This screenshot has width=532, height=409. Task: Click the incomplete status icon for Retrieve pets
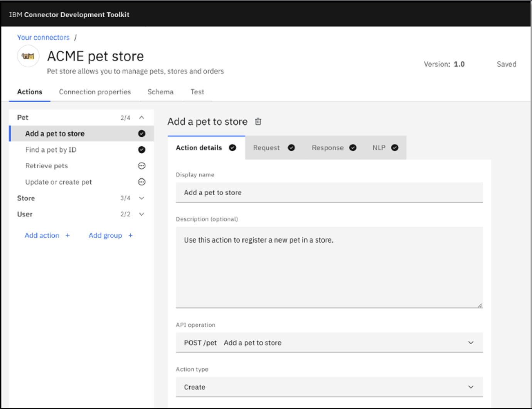[142, 166]
